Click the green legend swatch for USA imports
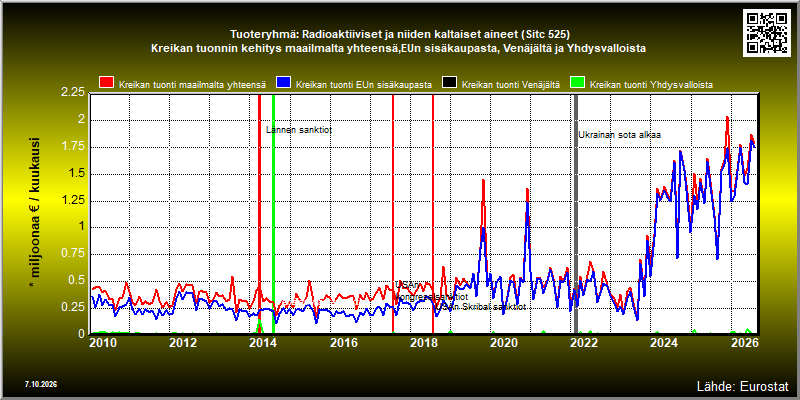 pos(578,83)
